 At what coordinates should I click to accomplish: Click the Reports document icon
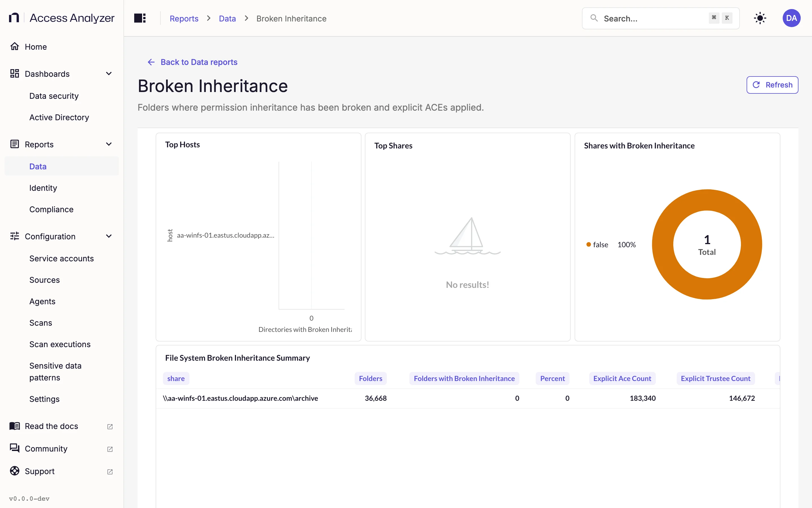click(x=14, y=144)
